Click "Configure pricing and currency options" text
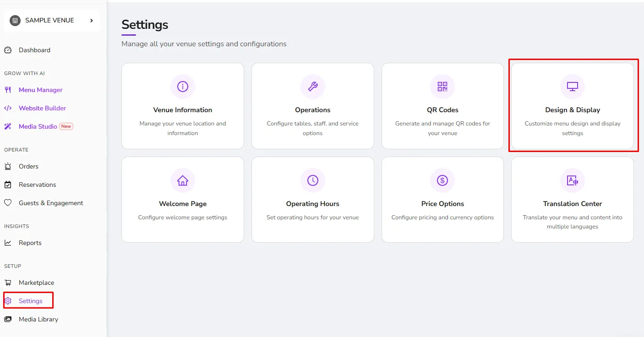 point(442,217)
